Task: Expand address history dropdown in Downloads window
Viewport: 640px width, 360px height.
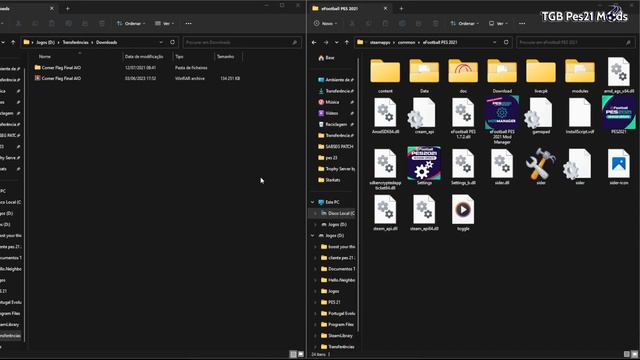Action: 161,42
